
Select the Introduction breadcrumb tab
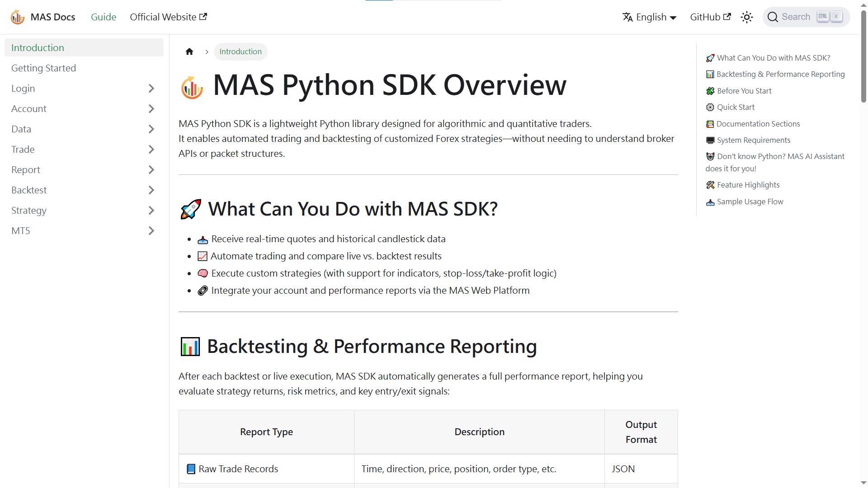pyautogui.click(x=240, y=52)
